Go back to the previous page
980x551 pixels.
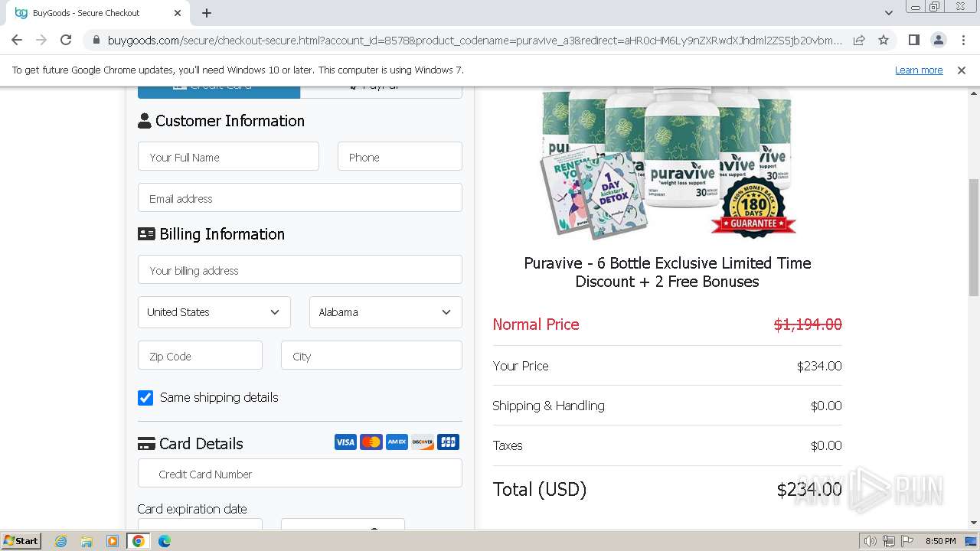17,40
